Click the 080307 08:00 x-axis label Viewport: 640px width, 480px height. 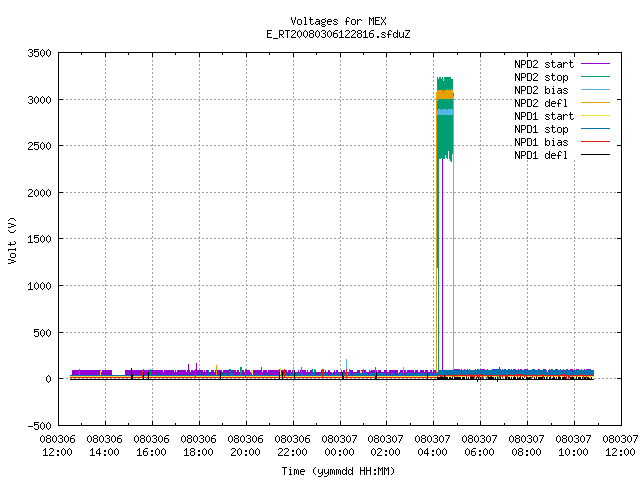(526, 446)
